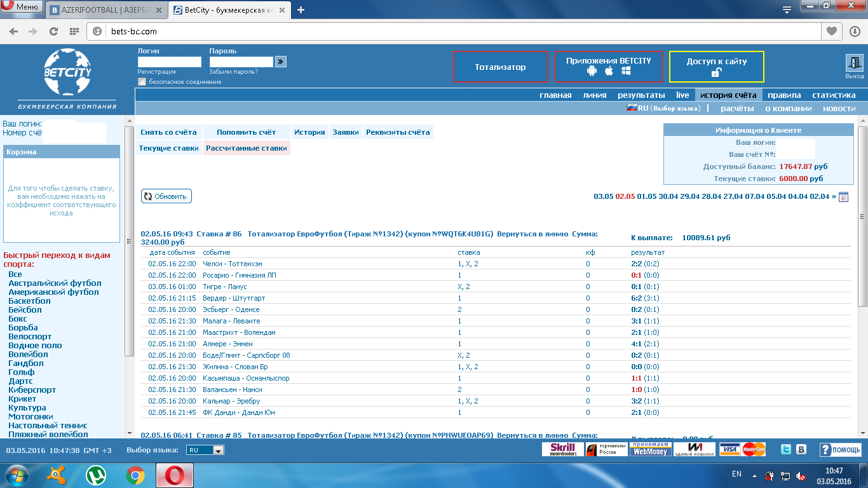Select date 01.05 in date list
Viewport: 868px width, 488px height.
[647, 196]
